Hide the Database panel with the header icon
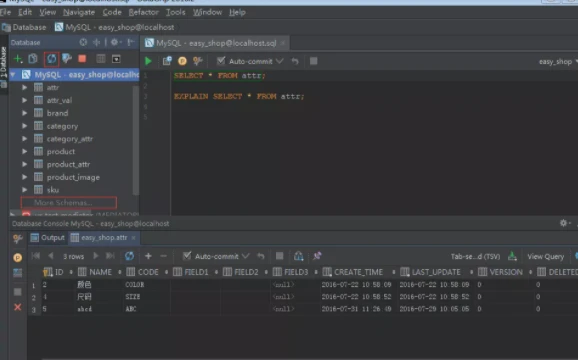 click(131, 42)
